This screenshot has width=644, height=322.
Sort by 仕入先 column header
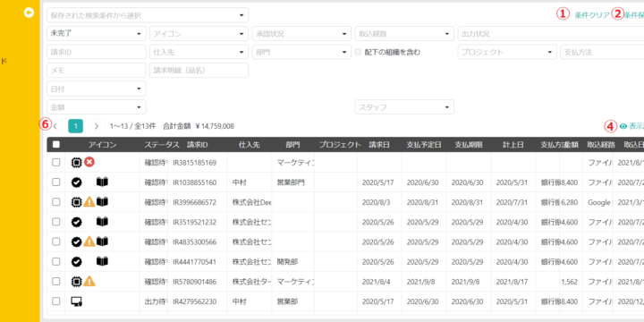249,145
